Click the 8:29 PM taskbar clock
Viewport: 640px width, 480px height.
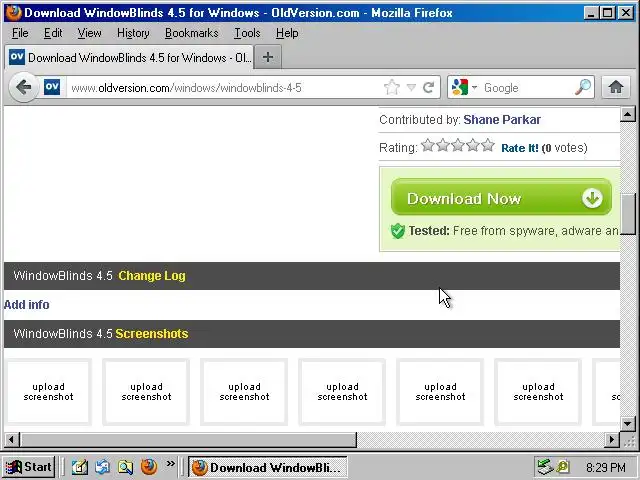[x=606, y=467]
